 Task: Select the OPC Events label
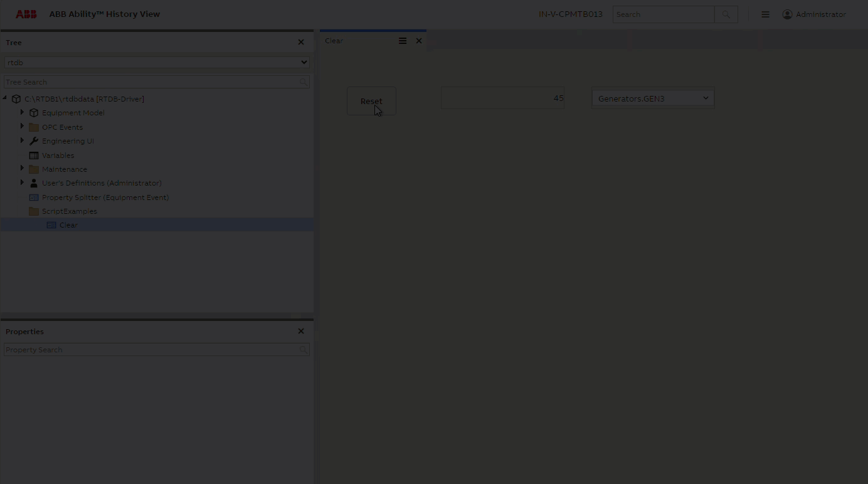click(62, 127)
